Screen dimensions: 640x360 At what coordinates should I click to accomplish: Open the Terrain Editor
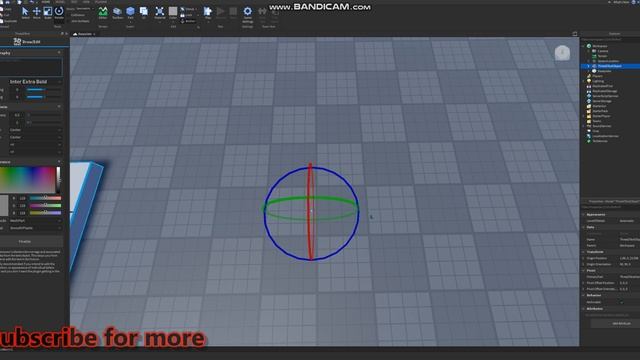click(x=103, y=13)
